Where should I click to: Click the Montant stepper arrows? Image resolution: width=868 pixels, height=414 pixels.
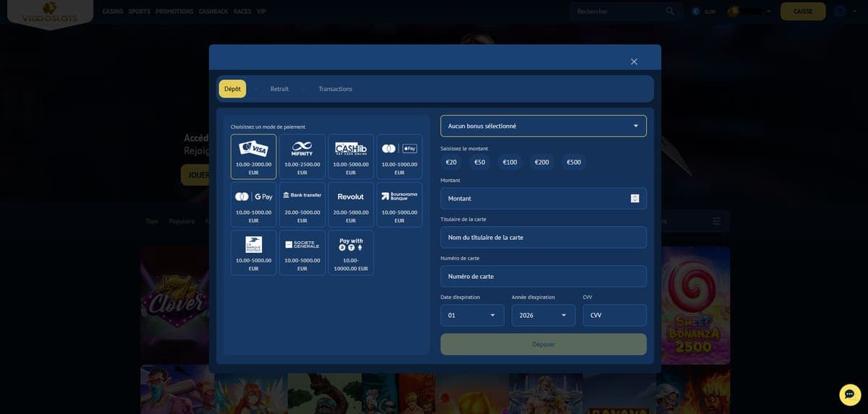[635, 198]
